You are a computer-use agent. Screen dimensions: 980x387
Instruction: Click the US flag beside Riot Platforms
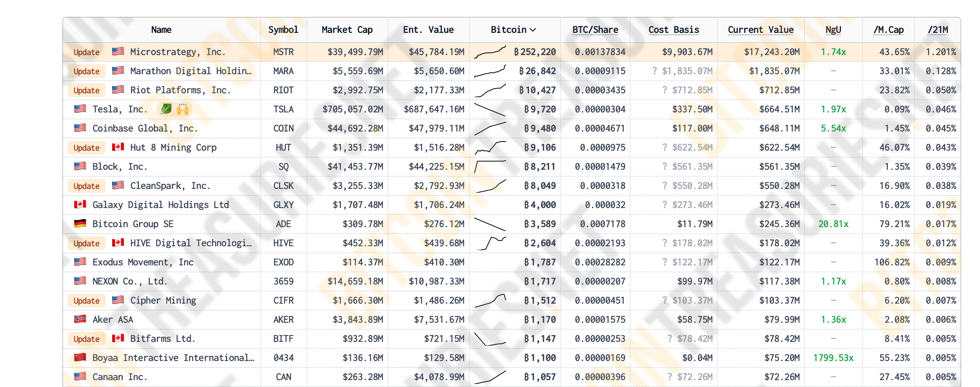(118, 89)
